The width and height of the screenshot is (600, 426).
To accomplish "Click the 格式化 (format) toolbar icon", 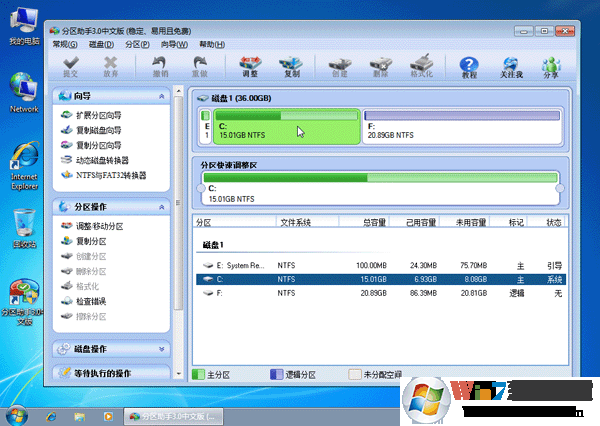I will point(422,67).
